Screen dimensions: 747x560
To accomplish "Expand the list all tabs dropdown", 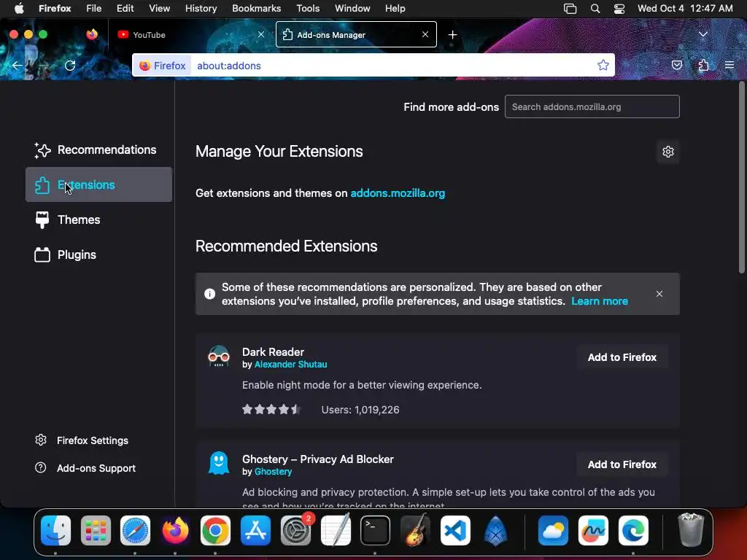I will pos(703,34).
